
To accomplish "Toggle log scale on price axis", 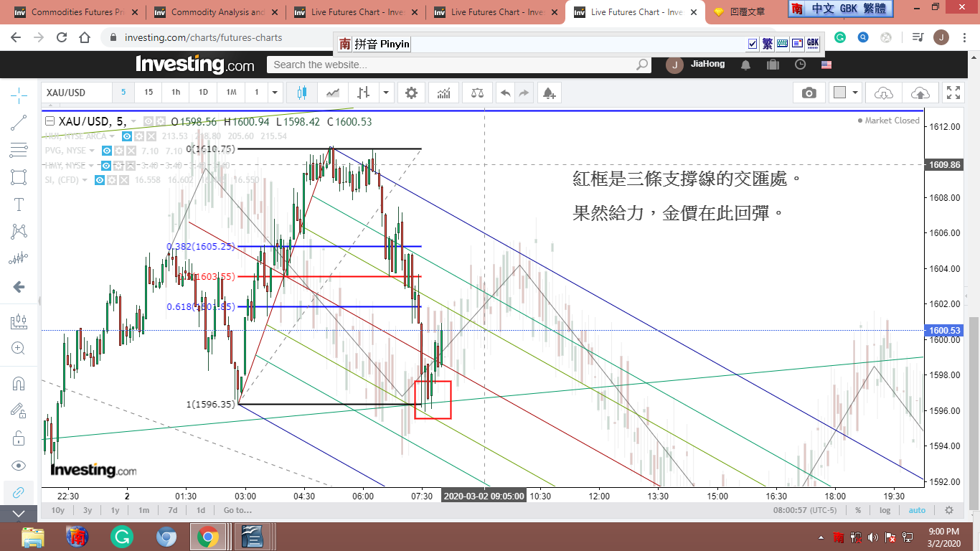I will click(x=885, y=510).
